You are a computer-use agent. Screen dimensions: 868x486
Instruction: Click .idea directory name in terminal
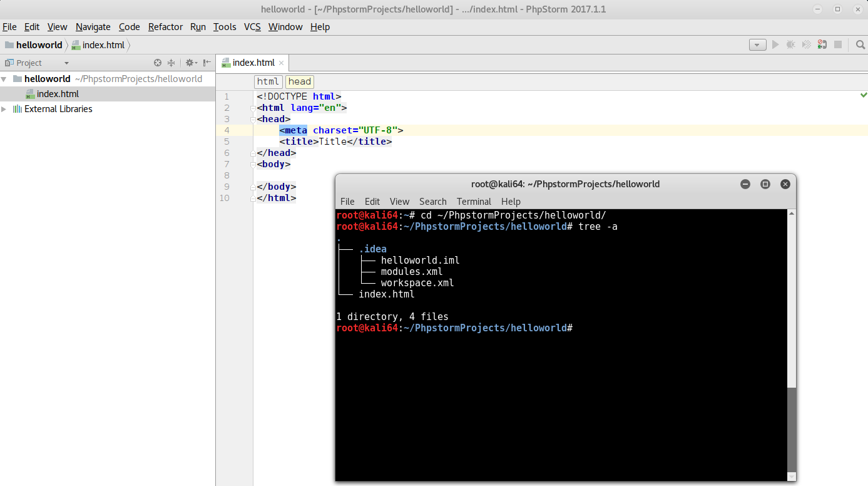click(x=372, y=249)
